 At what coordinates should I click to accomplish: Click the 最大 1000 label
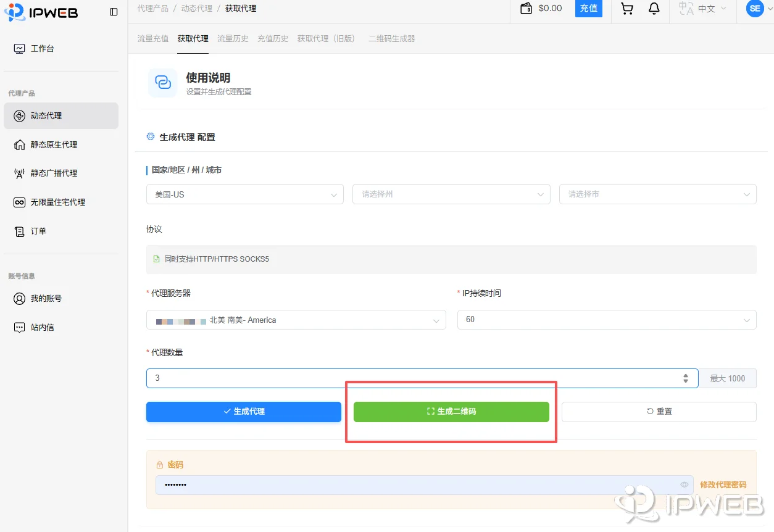point(728,378)
